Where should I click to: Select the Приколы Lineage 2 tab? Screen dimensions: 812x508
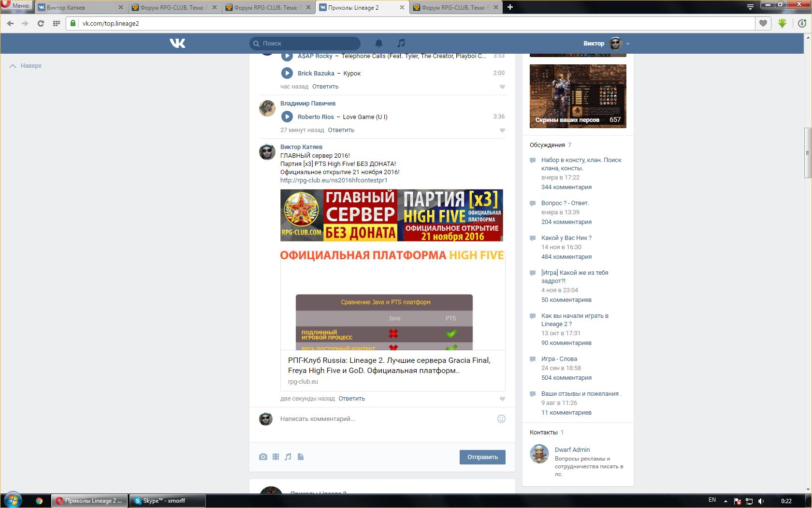pos(362,7)
